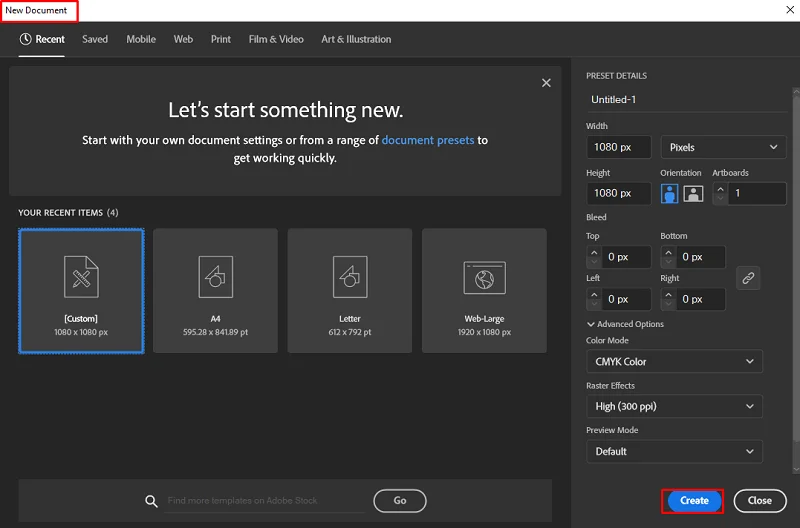Open the Mobile presets tab
The height and width of the screenshot is (528, 800).
141,39
